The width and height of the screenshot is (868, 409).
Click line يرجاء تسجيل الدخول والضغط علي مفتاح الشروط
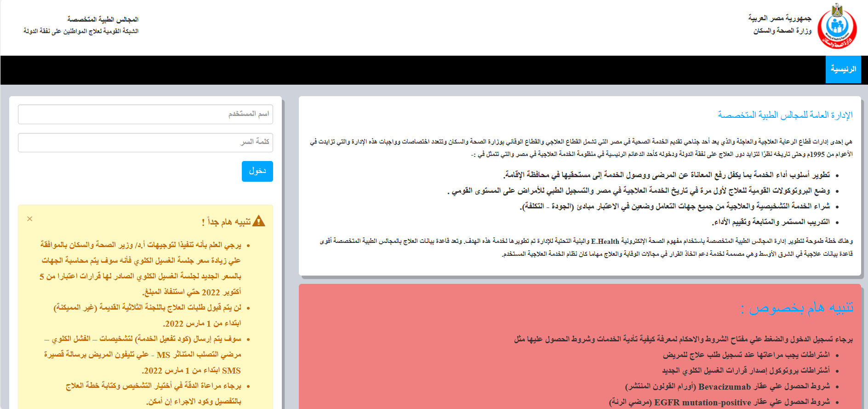pyautogui.click(x=683, y=340)
